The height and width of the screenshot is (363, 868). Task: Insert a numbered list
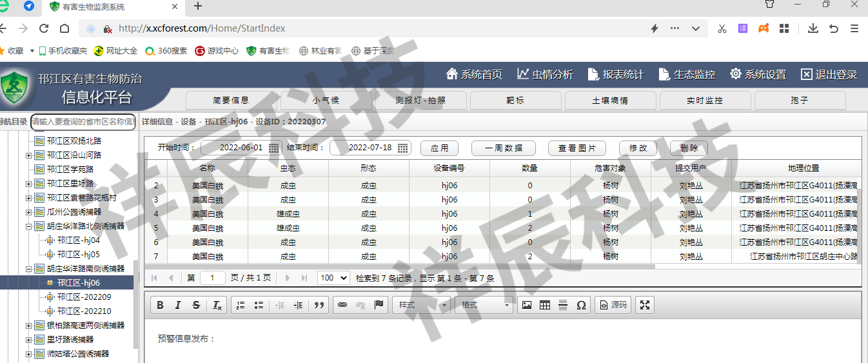point(241,306)
